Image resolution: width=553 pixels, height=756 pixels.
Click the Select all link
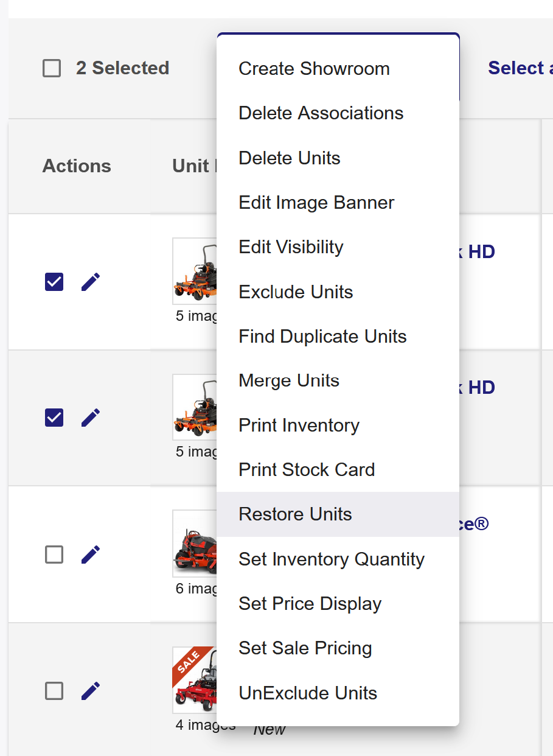pos(520,68)
